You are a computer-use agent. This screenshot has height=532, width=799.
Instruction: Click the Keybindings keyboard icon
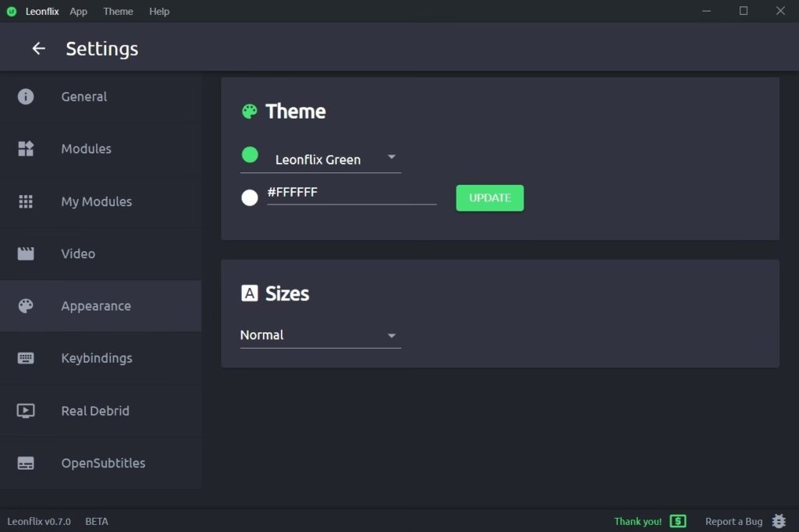(26, 358)
